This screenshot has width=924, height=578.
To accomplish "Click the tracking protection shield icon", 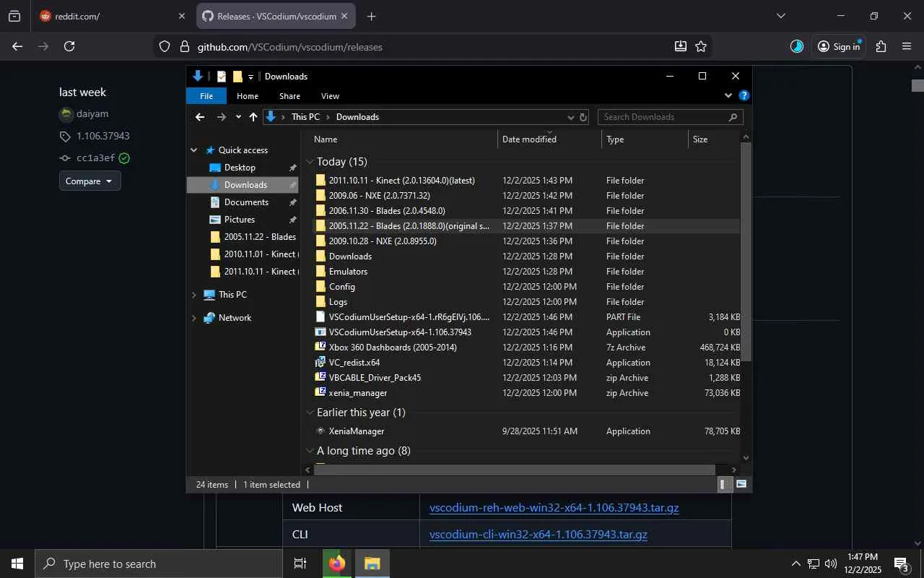I will pos(165,46).
